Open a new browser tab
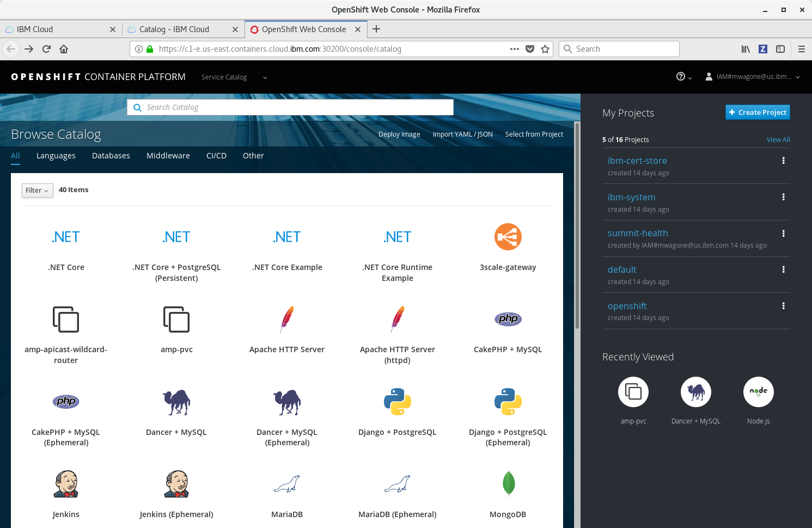Viewport: 812px width, 528px height. (x=376, y=29)
